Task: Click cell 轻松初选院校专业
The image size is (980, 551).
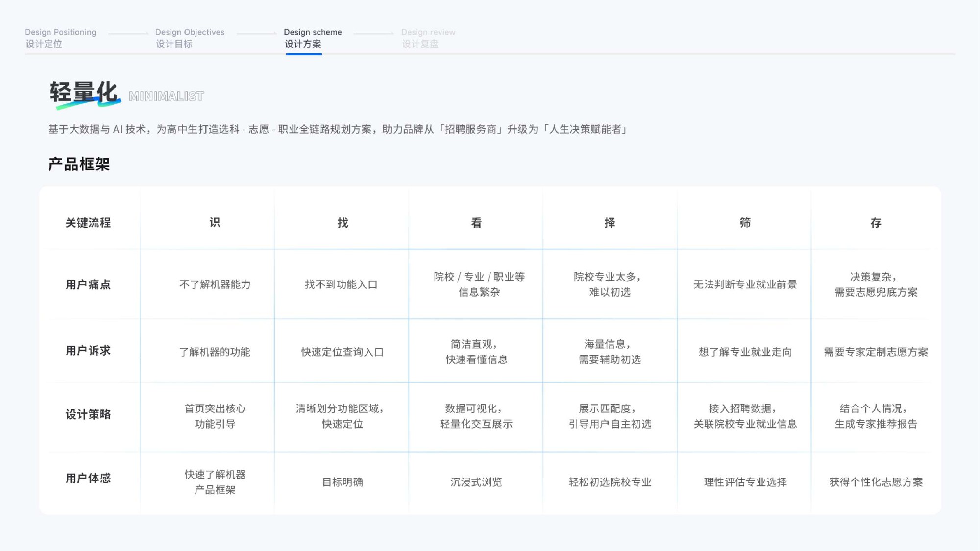Action: tap(610, 482)
